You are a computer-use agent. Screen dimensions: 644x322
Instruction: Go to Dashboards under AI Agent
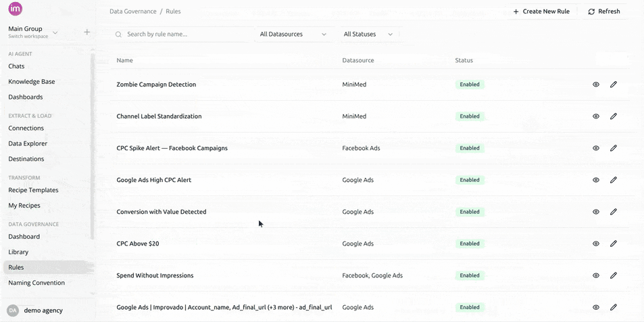point(26,97)
